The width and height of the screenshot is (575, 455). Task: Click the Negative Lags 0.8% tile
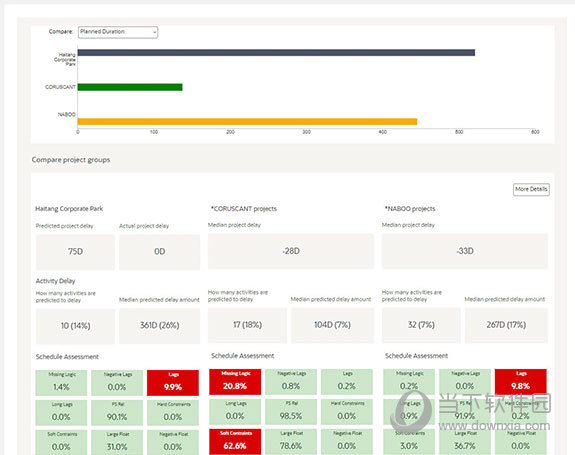pos(291,382)
